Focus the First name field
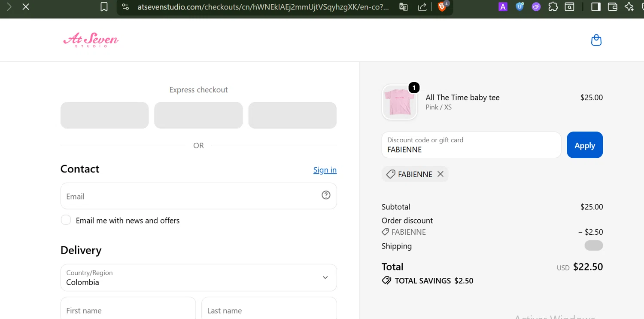The width and height of the screenshot is (644, 319). 128,308
